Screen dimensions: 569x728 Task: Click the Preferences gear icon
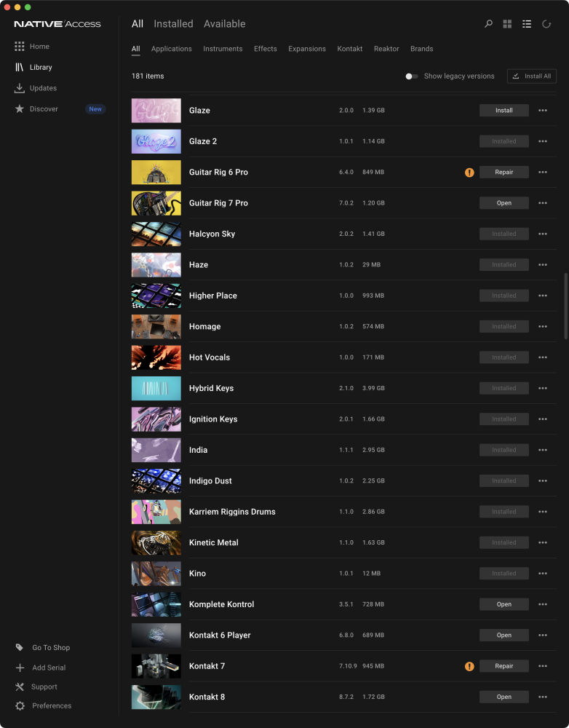click(20, 705)
